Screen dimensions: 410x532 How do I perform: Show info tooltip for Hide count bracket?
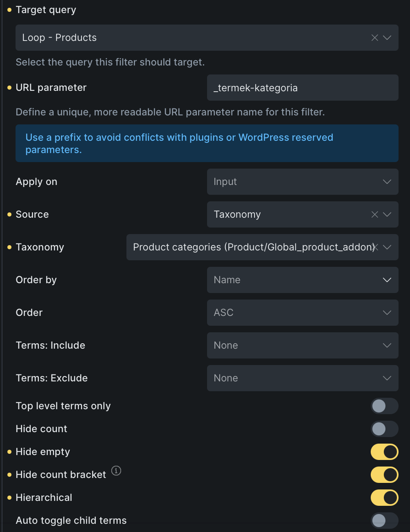[116, 471]
